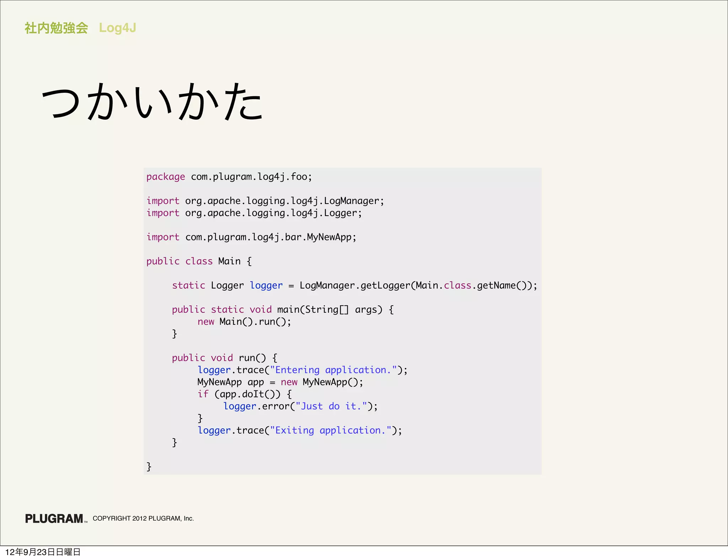Click the 'public static void main' signature

283,310
